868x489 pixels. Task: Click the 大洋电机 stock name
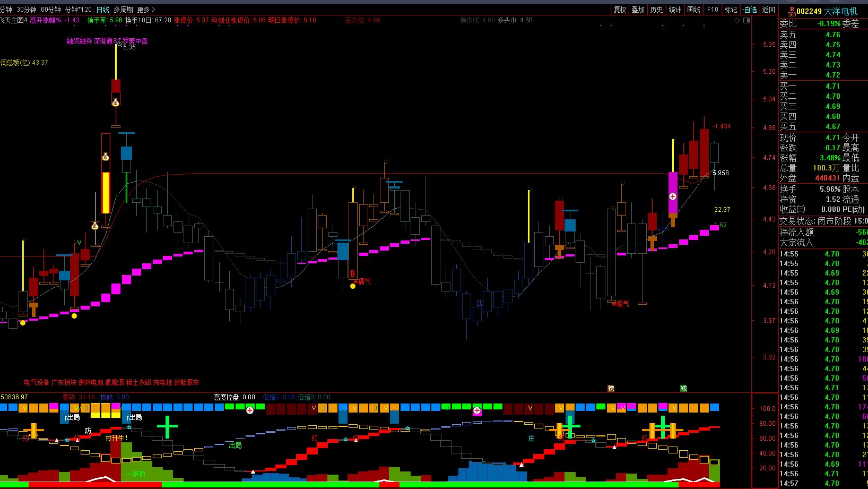pos(840,11)
